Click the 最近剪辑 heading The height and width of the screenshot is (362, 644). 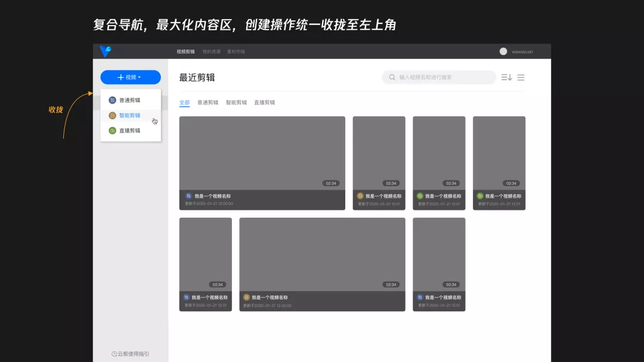197,78
